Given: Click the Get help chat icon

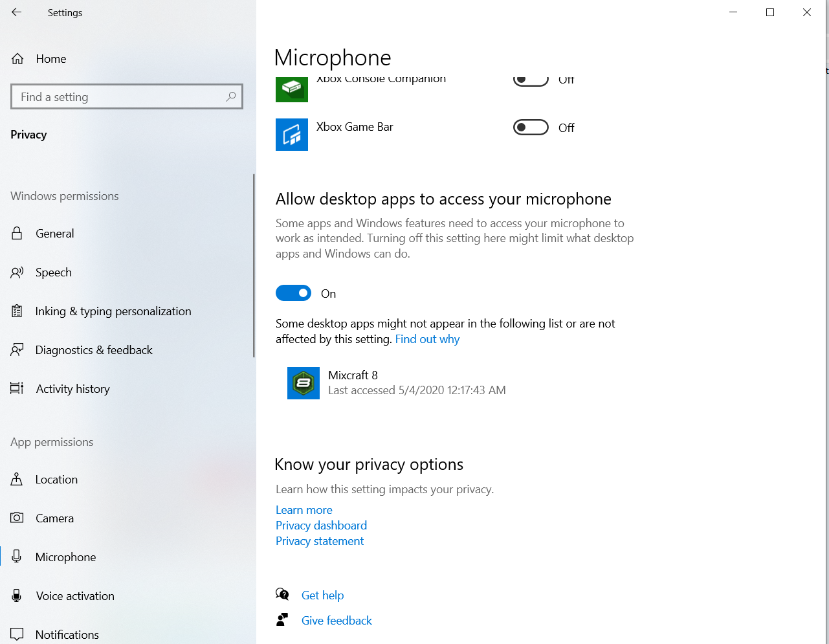Looking at the screenshot, I should coord(282,594).
